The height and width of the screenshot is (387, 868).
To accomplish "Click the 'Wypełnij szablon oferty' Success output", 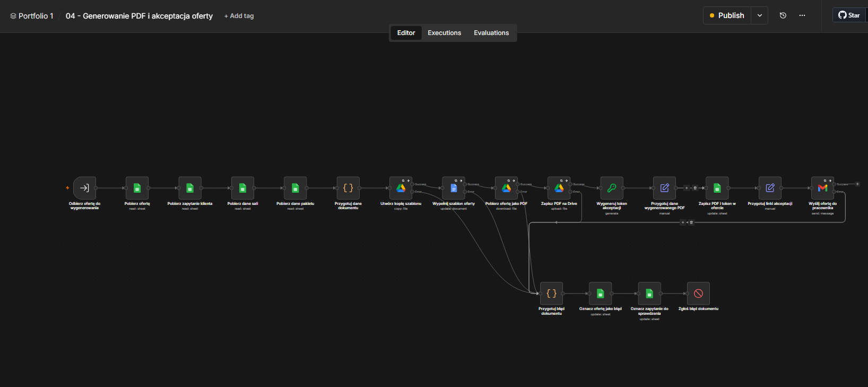I will click(x=465, y=184).
